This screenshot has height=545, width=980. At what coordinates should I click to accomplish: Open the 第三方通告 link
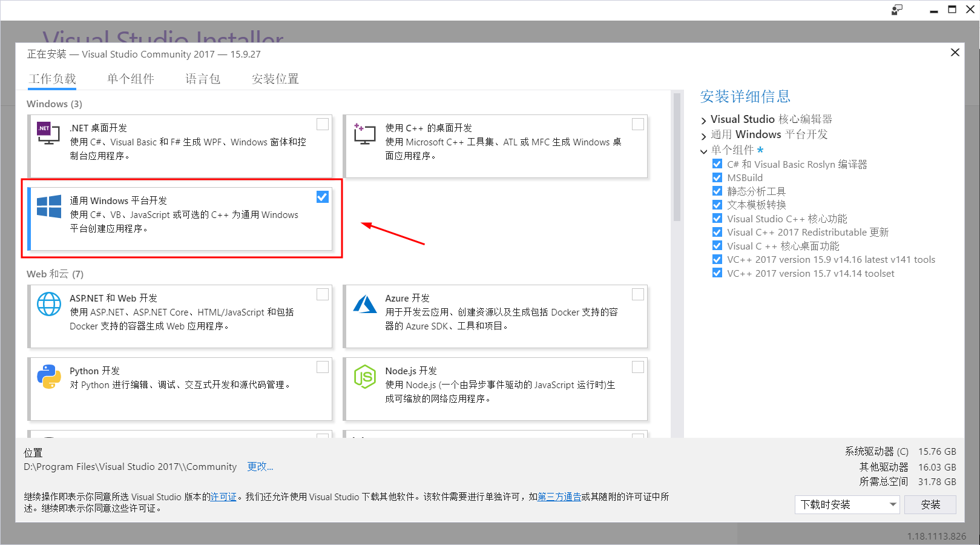click(559, 497)
